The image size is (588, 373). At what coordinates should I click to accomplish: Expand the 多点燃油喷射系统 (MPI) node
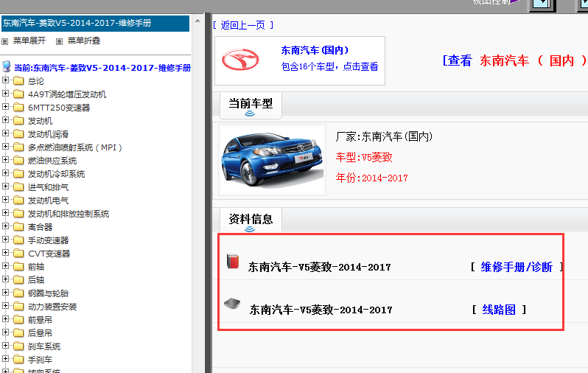[5, 147]
